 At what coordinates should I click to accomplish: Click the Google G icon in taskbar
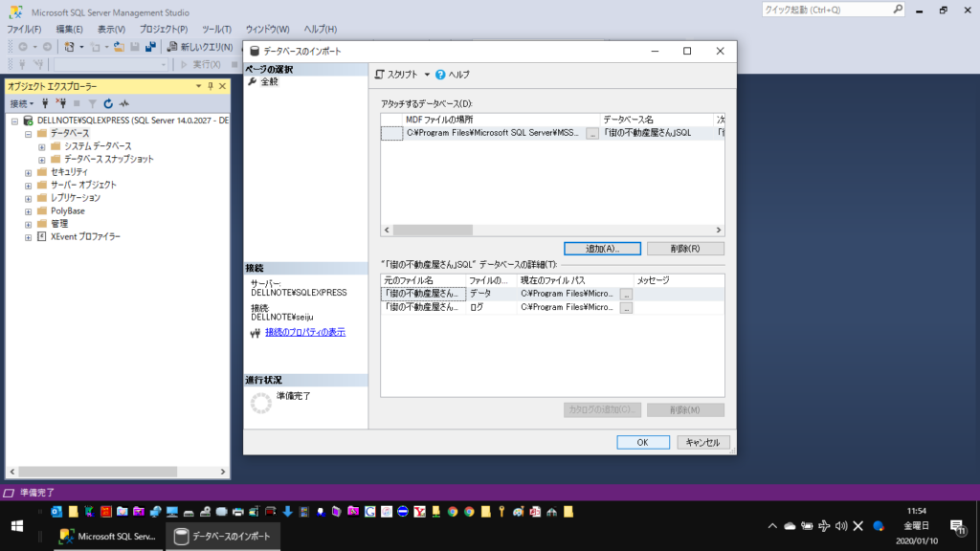[370, 512]
